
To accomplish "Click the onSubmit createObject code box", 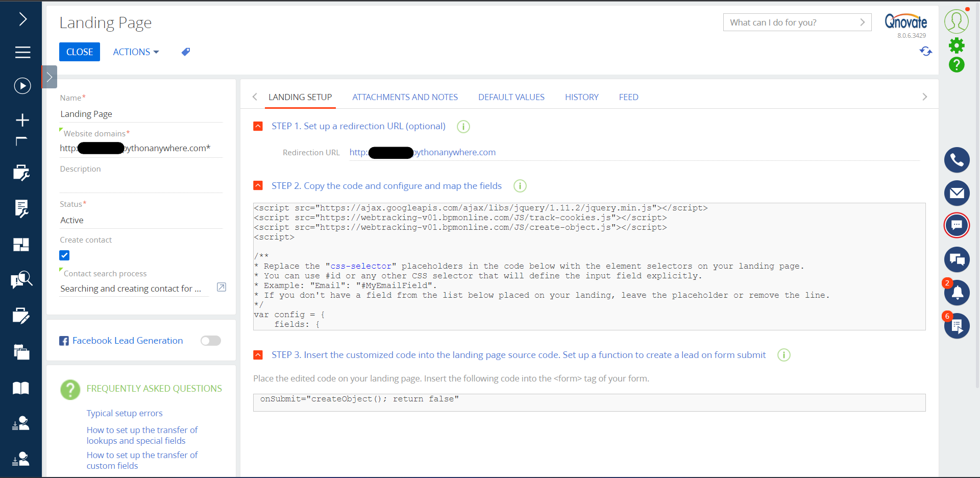I will tap(590, 402).
